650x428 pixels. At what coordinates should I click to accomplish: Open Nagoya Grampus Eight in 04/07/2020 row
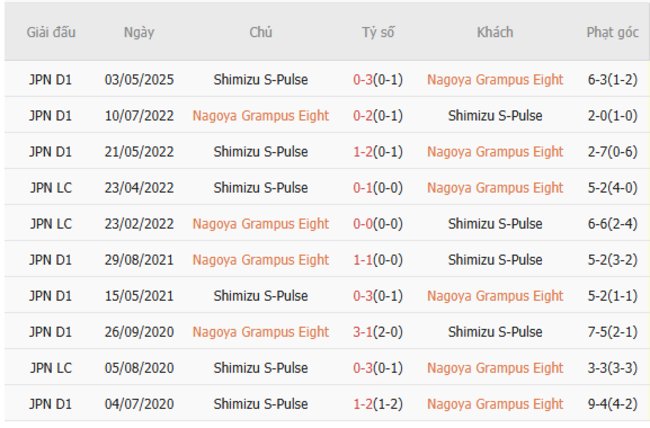494,404
